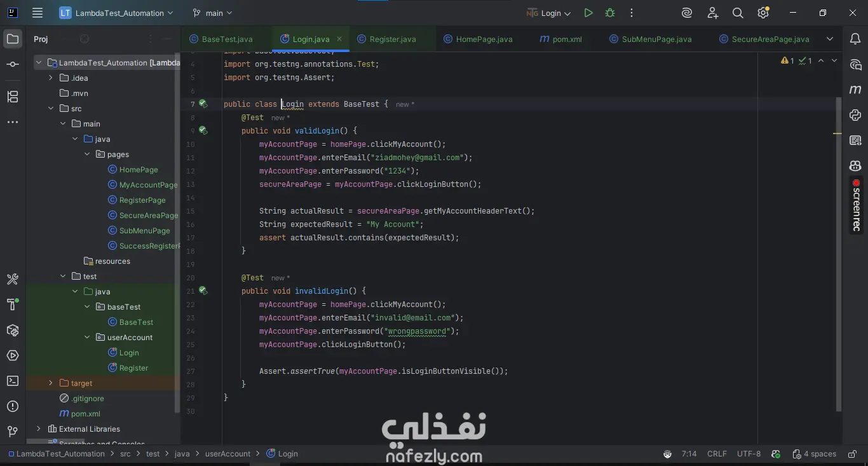
Task: Switch to the SecureAreaPage.java tab
Action: point(764,39)
